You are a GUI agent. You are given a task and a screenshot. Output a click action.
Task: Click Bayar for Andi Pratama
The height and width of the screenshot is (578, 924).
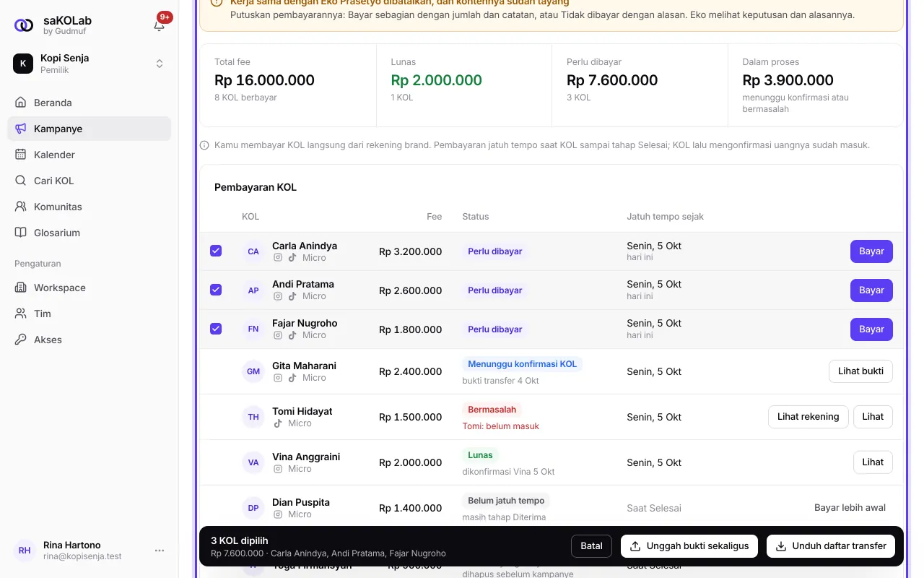[871, 290]
